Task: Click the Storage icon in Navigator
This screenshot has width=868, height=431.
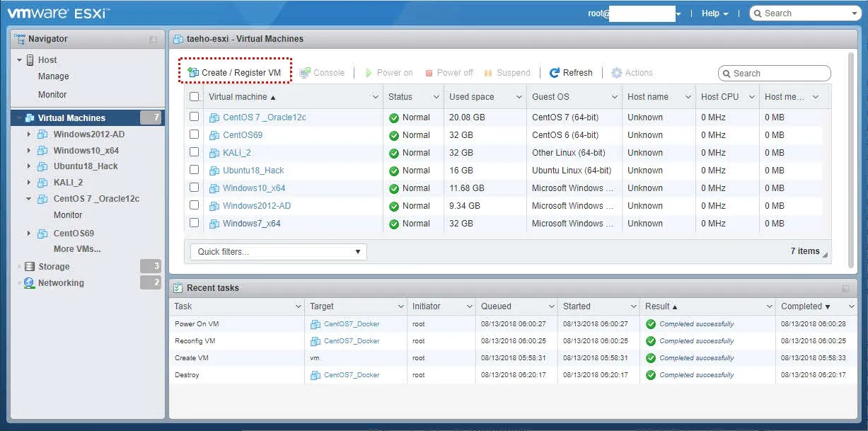Action: 30,267
